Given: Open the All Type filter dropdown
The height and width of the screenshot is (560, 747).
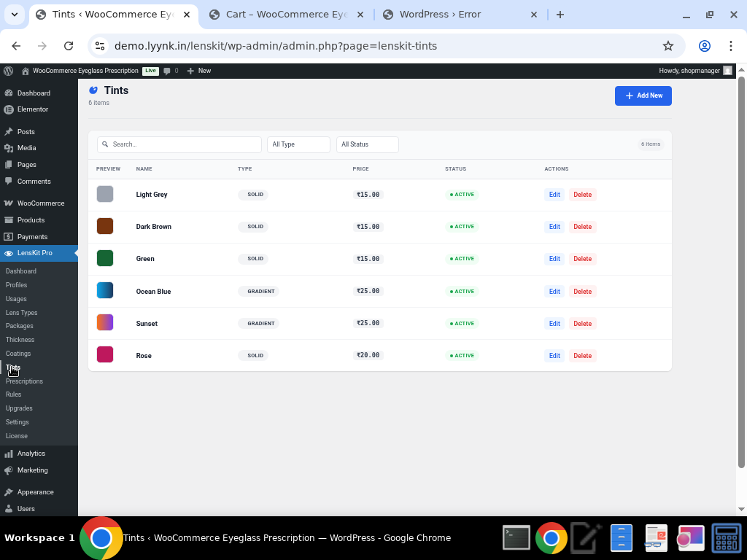Looking at the screenshot, I should tap(298, 144).
